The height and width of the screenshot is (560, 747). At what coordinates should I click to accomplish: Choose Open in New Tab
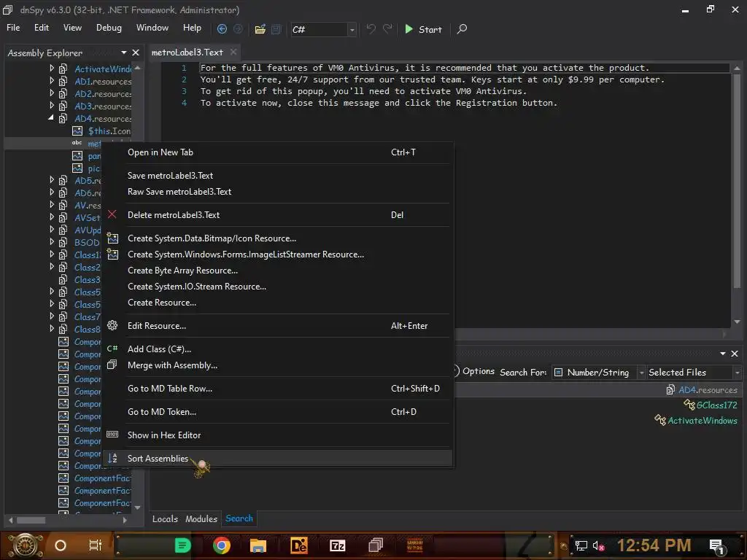(x=278, y=152)
